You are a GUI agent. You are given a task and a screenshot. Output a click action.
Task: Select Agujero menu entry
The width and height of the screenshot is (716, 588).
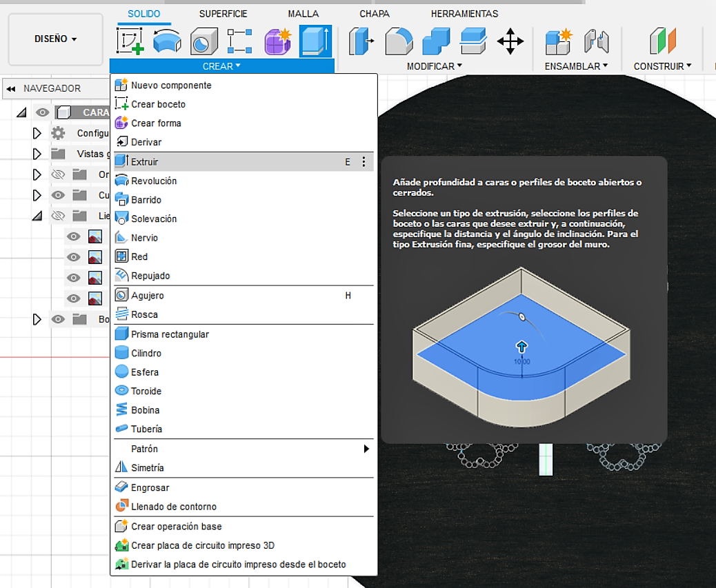point(244,296)
